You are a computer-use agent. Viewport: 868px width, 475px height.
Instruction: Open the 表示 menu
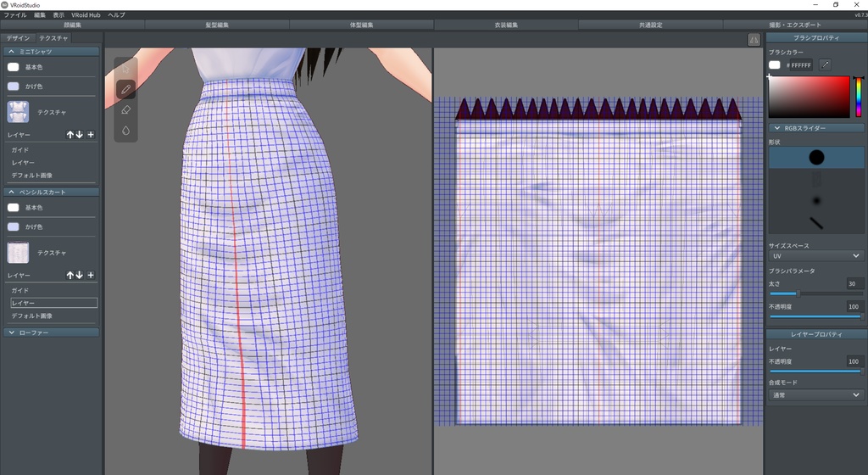pos(58,15)
